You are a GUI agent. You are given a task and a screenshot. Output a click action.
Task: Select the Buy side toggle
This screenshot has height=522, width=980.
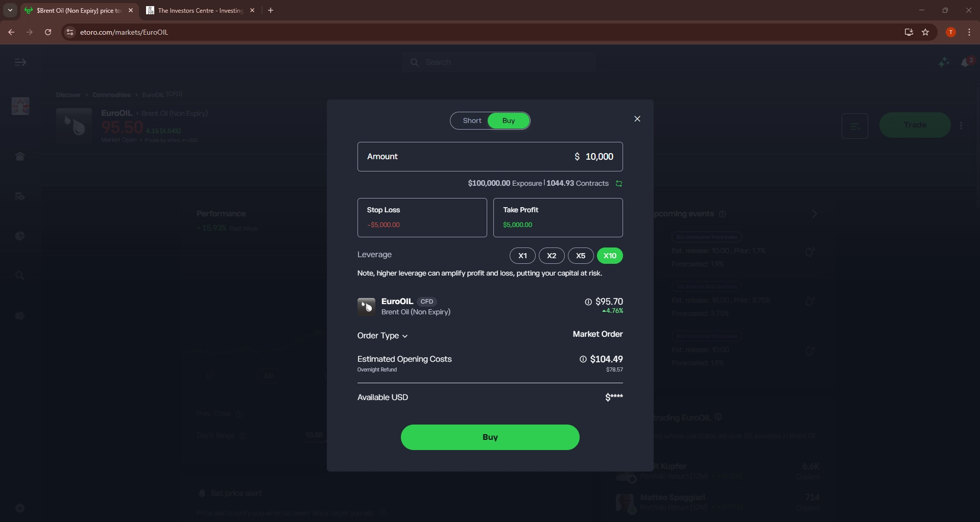click(509, 121)
